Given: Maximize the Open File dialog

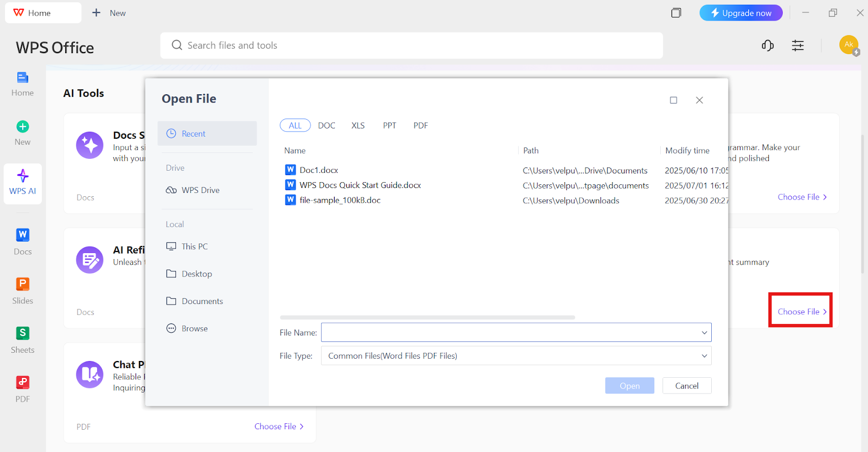Looking at the screenshot, I should pyautogui.click(x=674, y=100).
